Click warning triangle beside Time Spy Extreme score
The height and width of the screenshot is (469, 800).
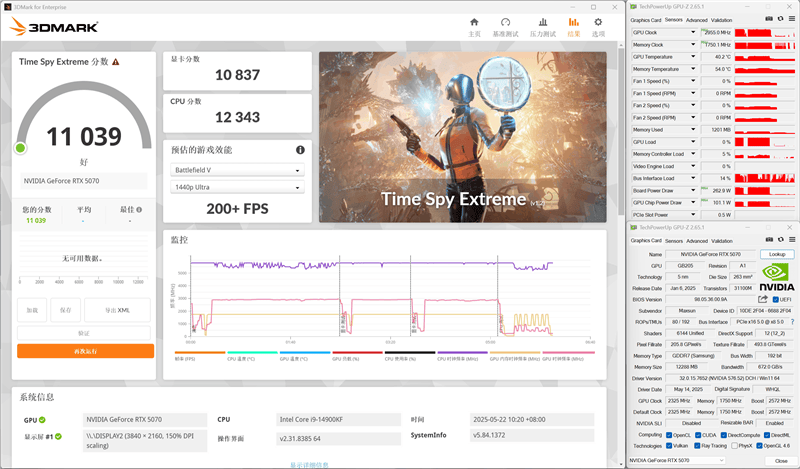point(116,62)
